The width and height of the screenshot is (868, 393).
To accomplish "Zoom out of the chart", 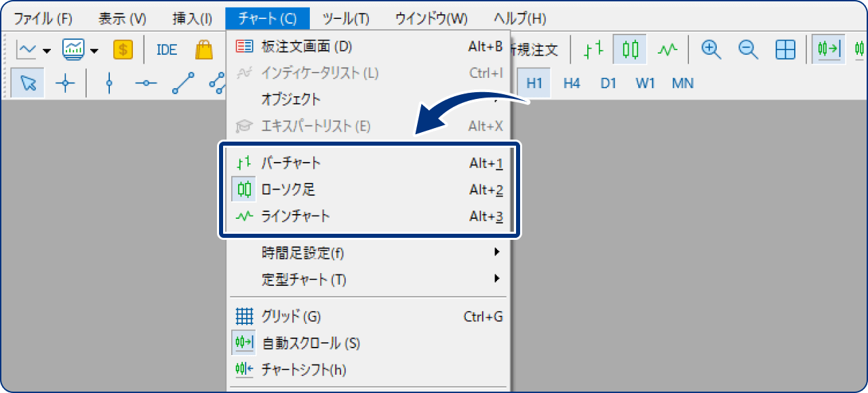I will point(748,49).
